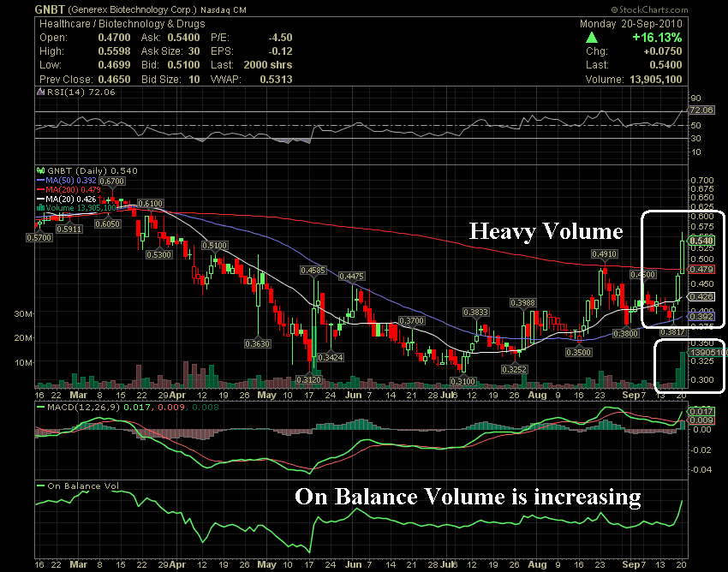The height and width of the screenshot is (572, 728).
Task: Click the 0.3120 low price label
Action: 308,379
